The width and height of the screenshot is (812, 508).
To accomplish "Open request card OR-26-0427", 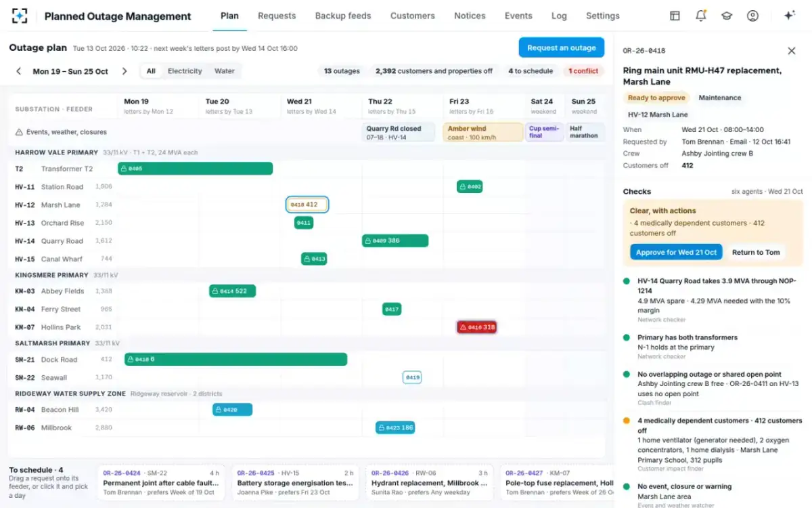I will coord(558,483).
